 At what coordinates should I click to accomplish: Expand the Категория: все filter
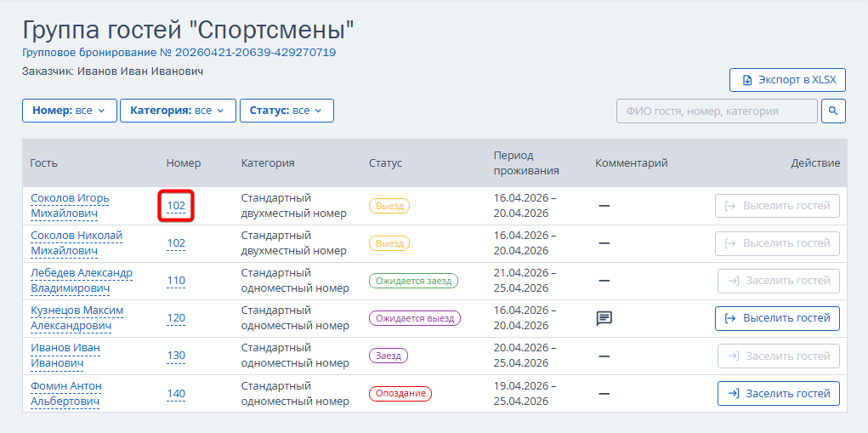(x=179, y=111)
